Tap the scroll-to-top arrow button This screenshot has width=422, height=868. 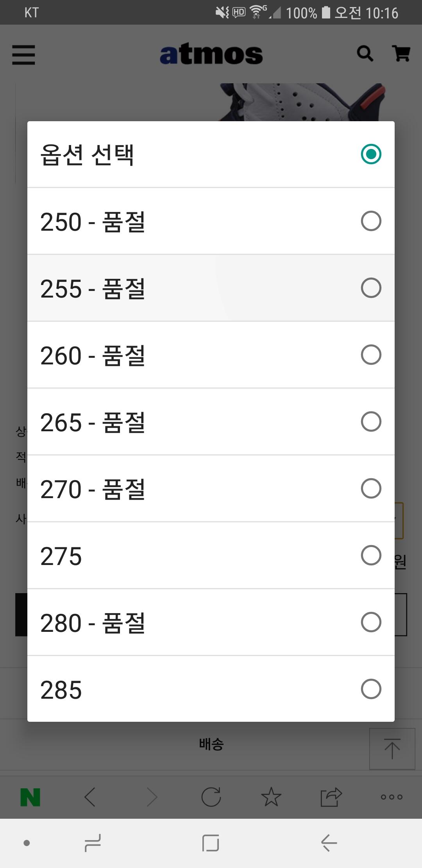(392, 749)
